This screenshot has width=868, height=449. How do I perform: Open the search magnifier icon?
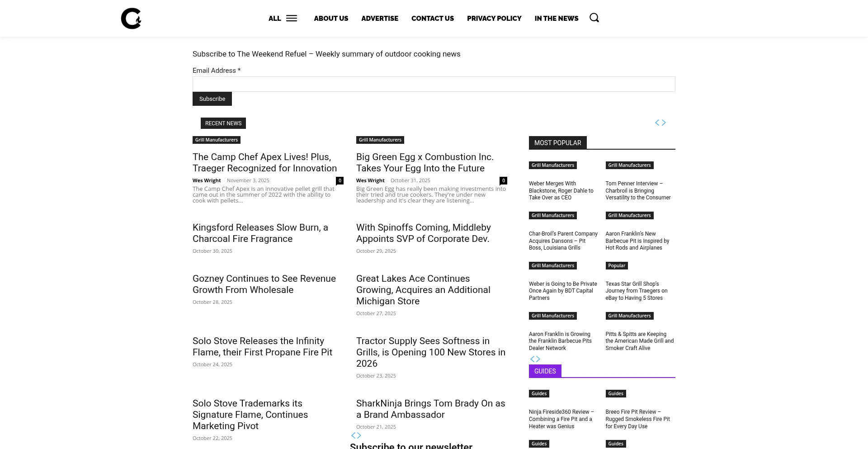(594, 18)
